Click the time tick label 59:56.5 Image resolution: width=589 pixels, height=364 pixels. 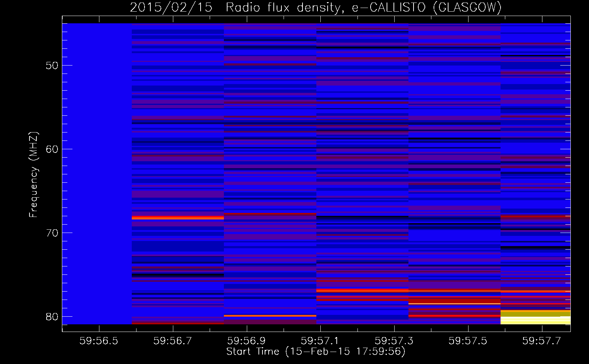[x=99, y=341]
